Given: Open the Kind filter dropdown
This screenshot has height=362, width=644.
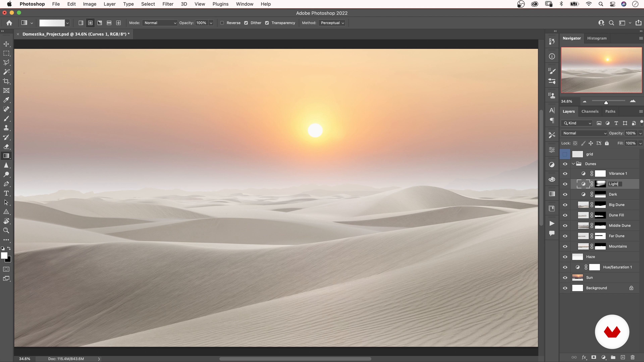Looking at the screenshot, I should (577, 123).
